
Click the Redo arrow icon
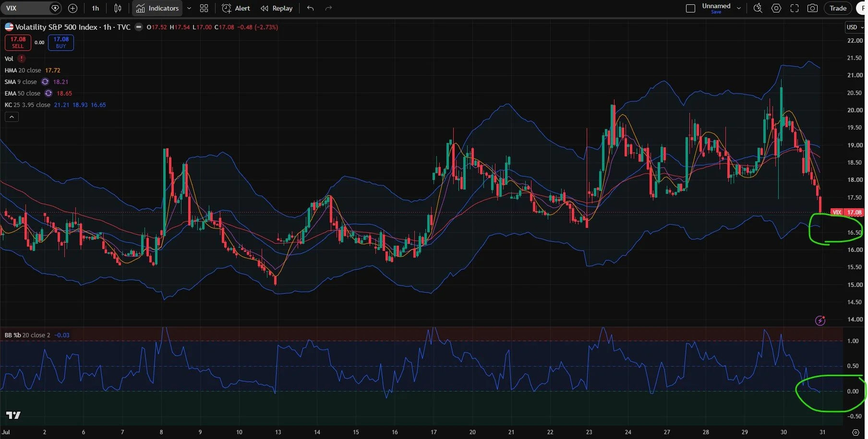pos(328,8)
